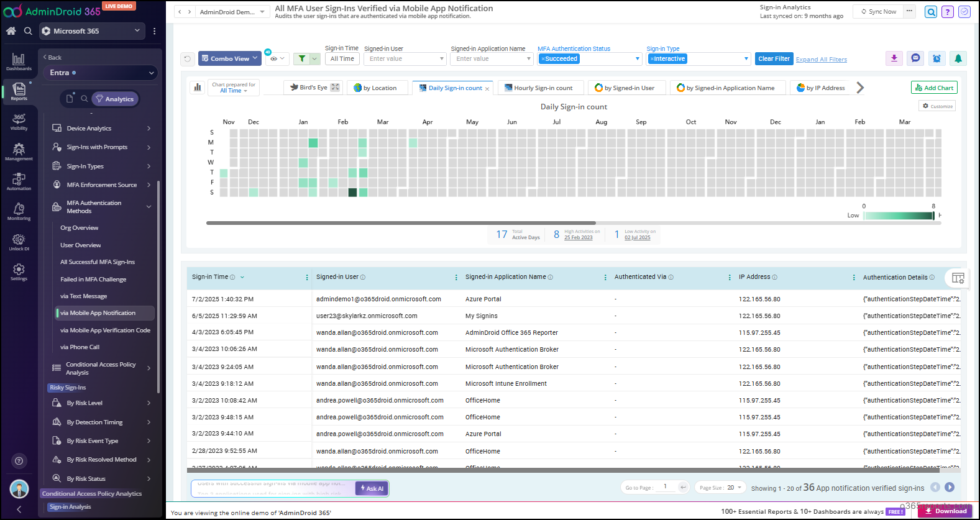Click the green alert bell icon
This screenshot has width=980, height=520.
[x=958, y=58]
